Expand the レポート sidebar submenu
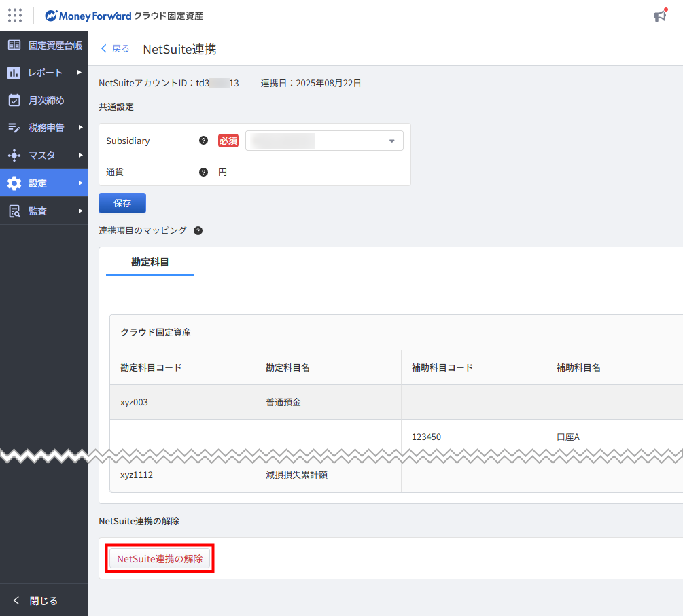The image size is (683, 616). [x=44, y=73]
